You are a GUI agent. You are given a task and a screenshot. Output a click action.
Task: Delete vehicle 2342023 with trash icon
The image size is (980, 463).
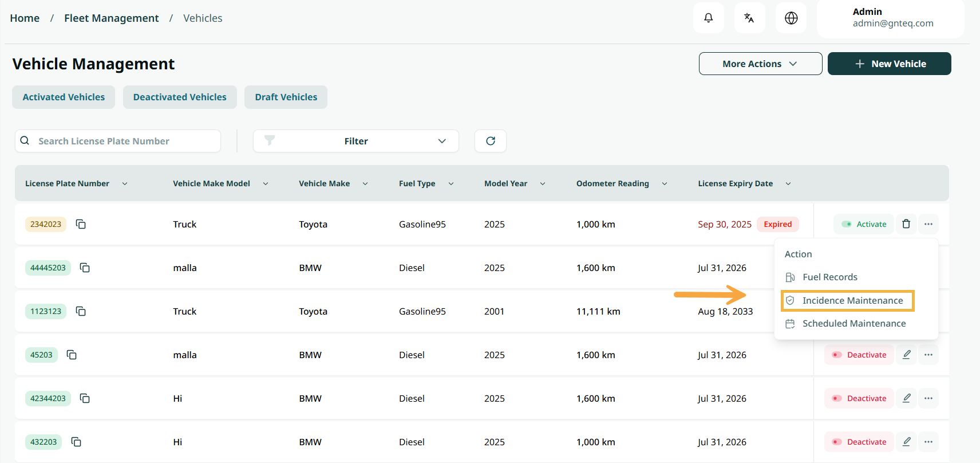[x=906, y=224]
